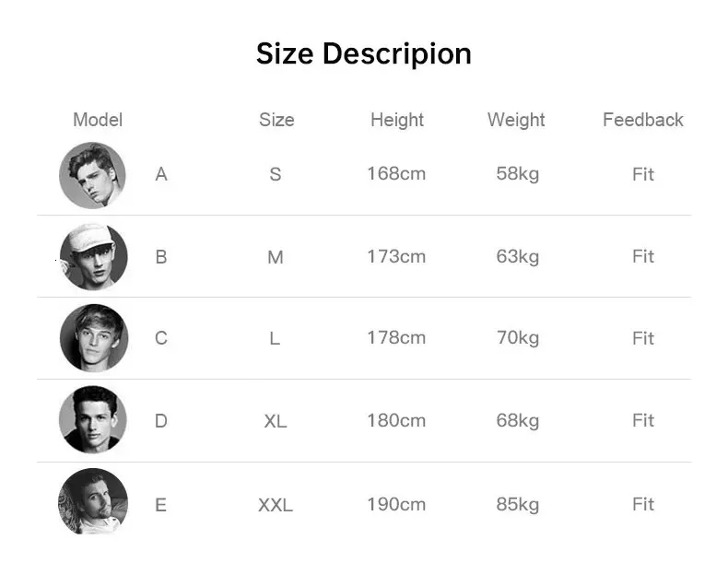Click the 70kg weight value
Viewport: 728px width, 586px height.
(517, 338)
